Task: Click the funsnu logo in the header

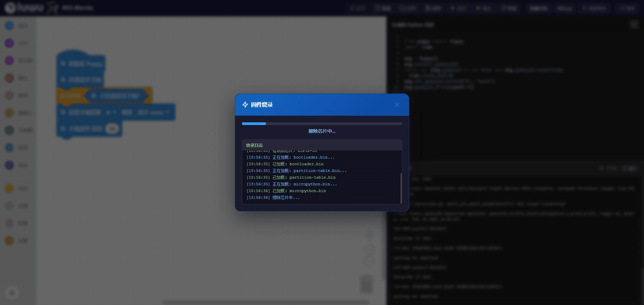Action: coord(24,7)
